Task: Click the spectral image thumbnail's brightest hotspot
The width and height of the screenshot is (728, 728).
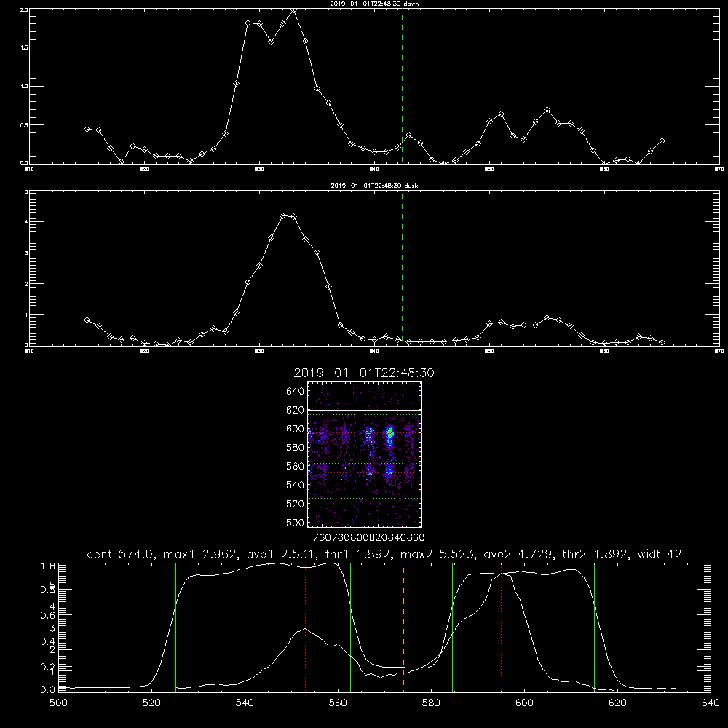Action: (x=390, y=434)
